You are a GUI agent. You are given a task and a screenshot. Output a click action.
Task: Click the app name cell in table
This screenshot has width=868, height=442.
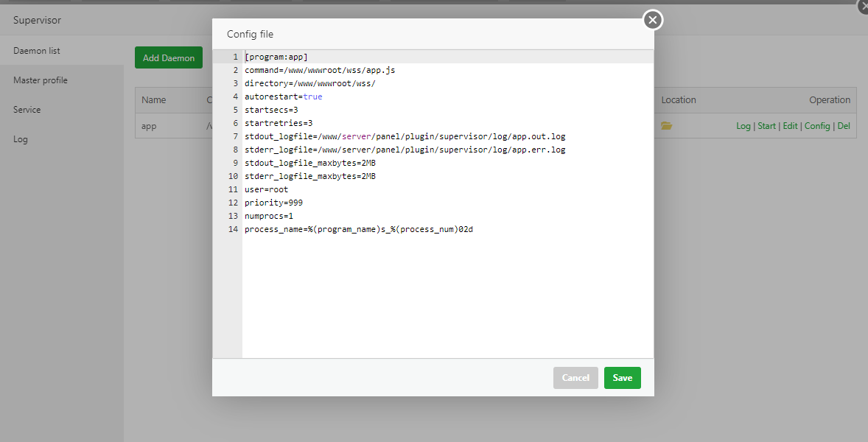click(149, 126)
